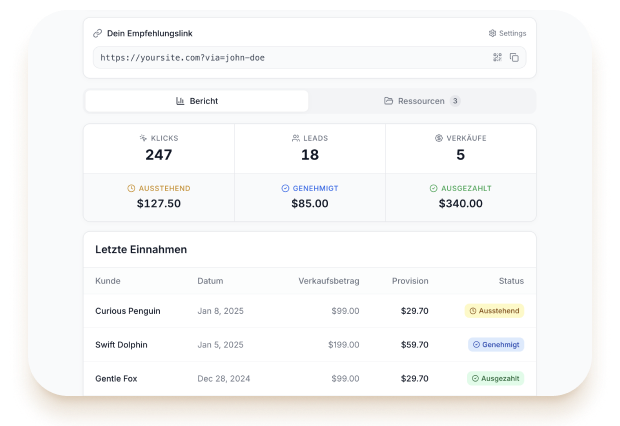Select the referral URL input field
Screen dimensions: 620x426
[x=310, y=57]
